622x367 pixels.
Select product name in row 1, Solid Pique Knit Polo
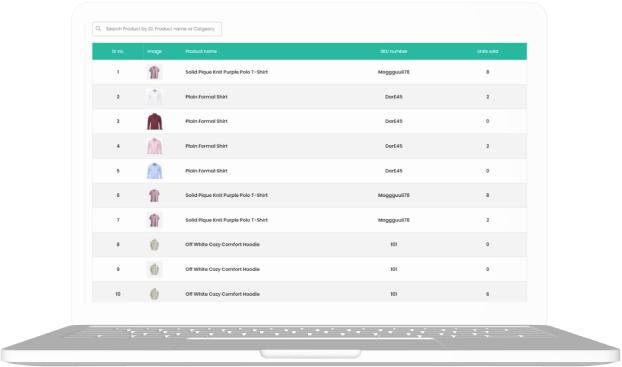(x=227, y=72)
